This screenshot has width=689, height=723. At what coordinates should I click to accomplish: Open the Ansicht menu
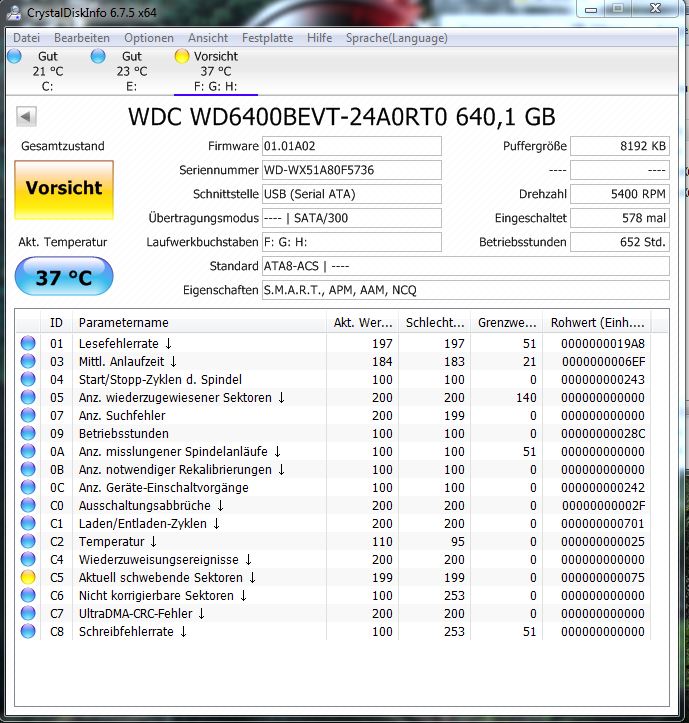(x=208, y=38)
